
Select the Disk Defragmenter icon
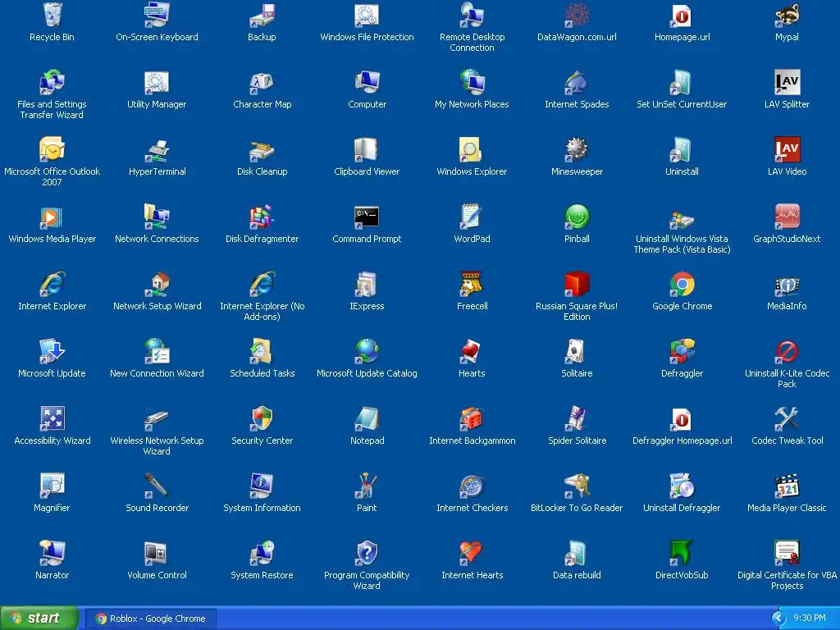click(x=262, y=217)
